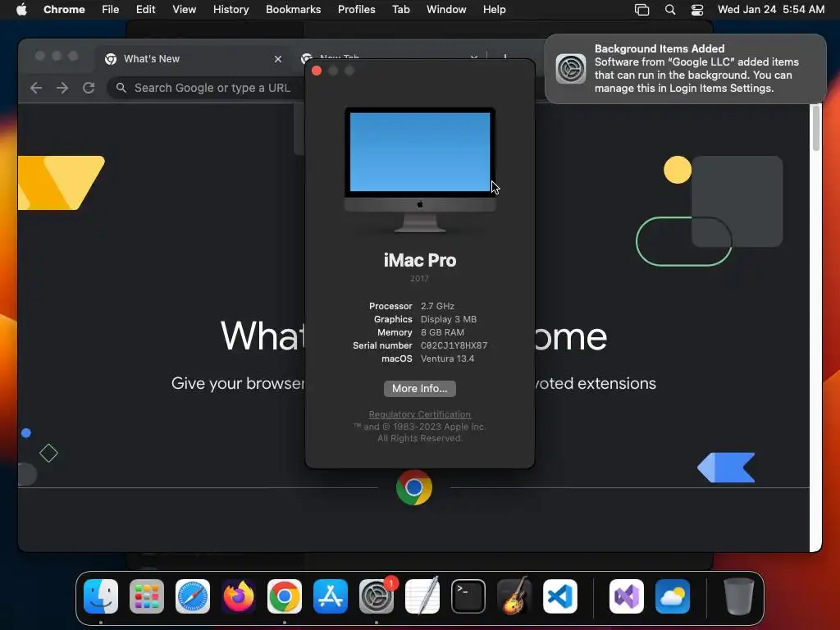Reload the page in Chrome
Image resolution: width=840 pixels, height=630 pixels.
tap(89, 88)
